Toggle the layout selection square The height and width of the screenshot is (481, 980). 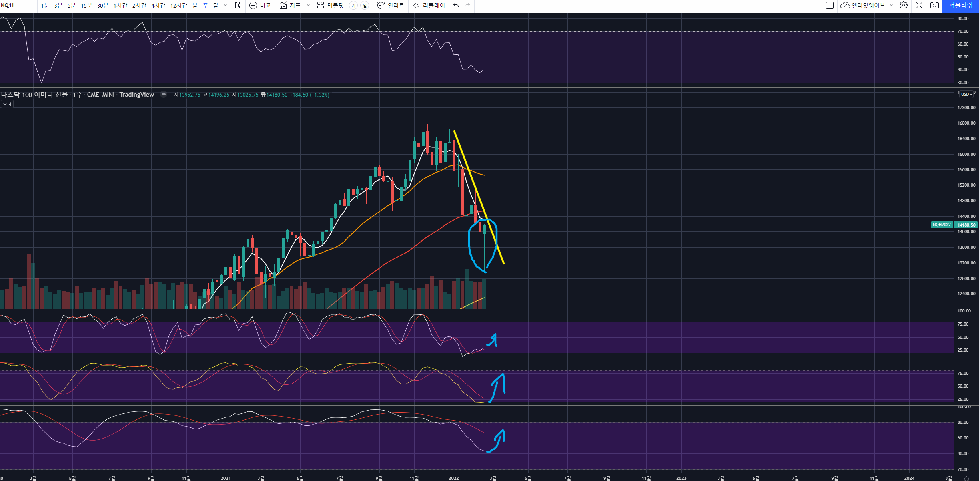[x=830, y=5]
